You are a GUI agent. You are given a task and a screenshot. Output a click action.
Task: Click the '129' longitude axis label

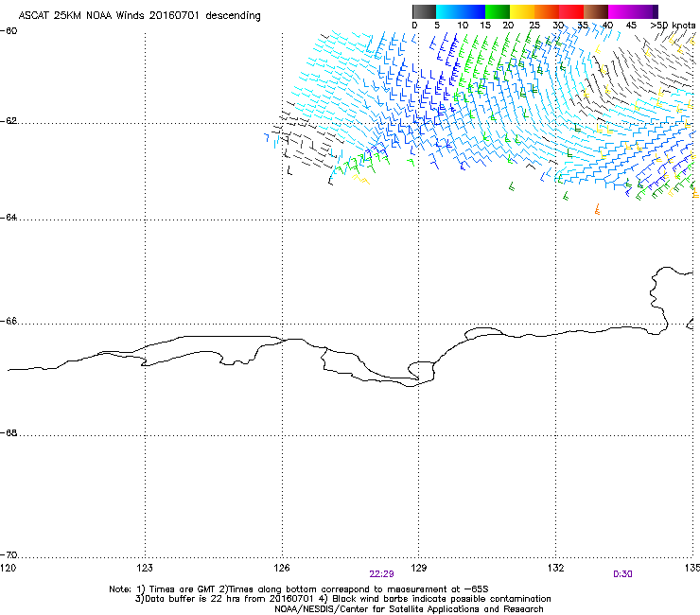tap(419, 568)
